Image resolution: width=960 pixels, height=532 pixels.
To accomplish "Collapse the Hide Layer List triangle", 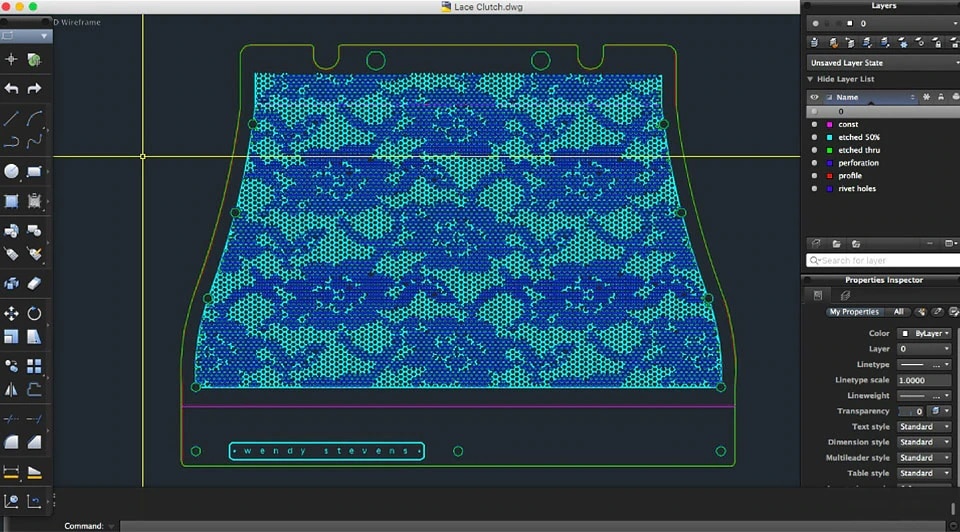I will coord(811,79).
